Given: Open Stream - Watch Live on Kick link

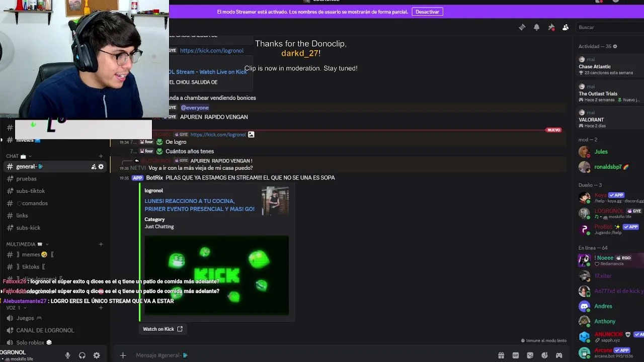Looking at the screenshot, I should [208, 72].
